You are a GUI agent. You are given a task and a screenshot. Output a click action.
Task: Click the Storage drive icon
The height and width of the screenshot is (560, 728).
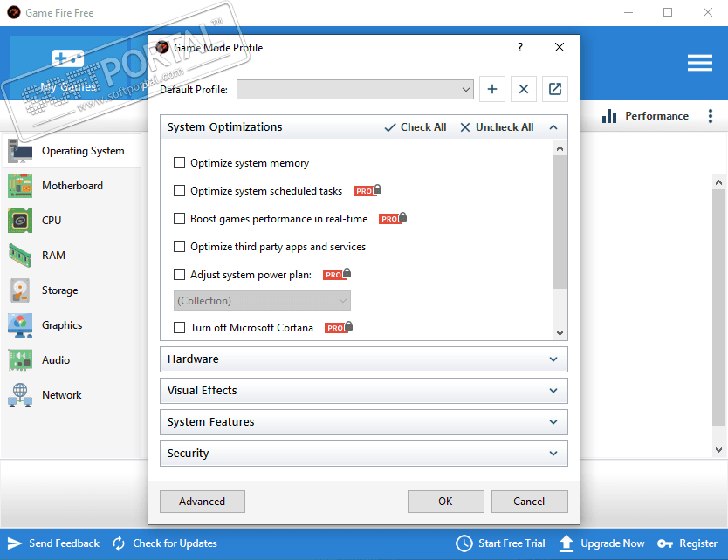click(x=20, y=290)
